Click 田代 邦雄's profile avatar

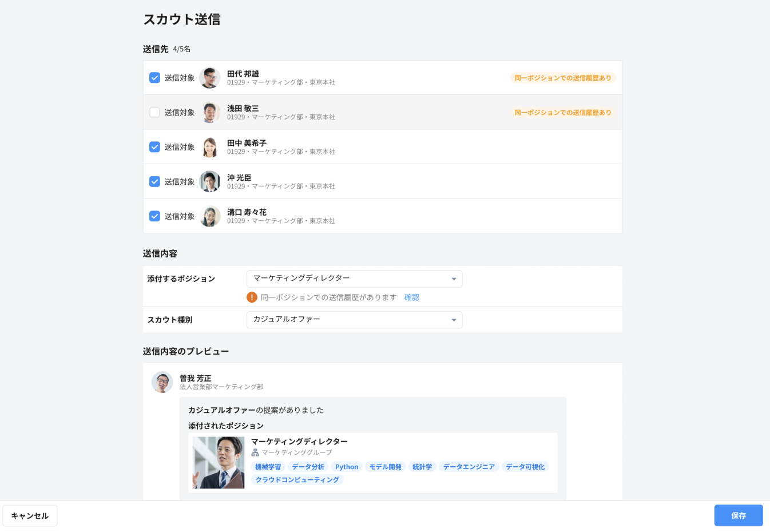(210, 78)
